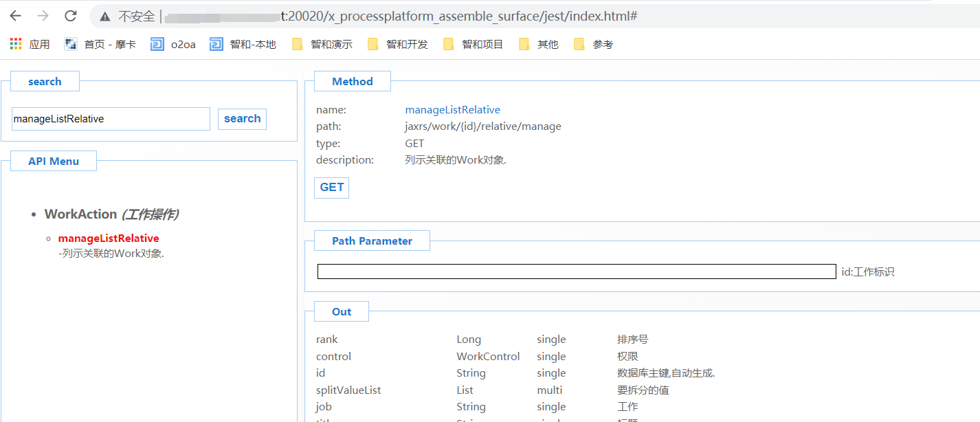Click the Long type cell
Viewport: 980px width, 422px height.
[x=469, y=340]
